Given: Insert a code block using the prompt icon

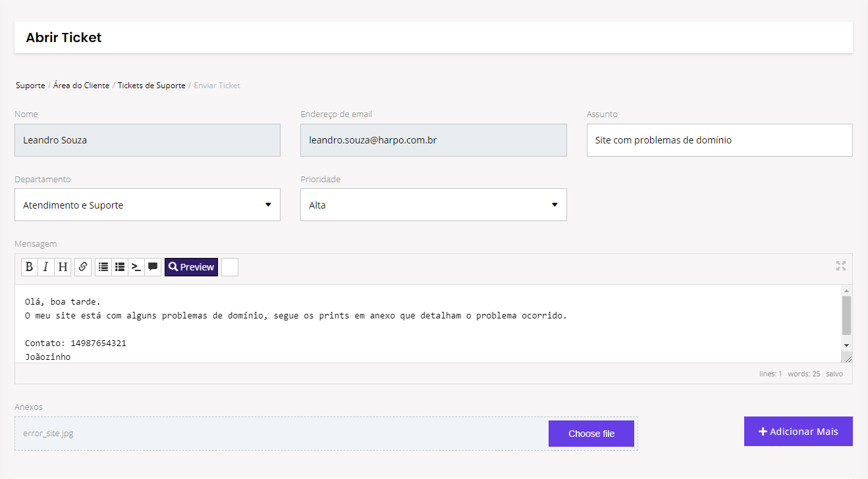Looking at the screenshot, I should (136, 267).
